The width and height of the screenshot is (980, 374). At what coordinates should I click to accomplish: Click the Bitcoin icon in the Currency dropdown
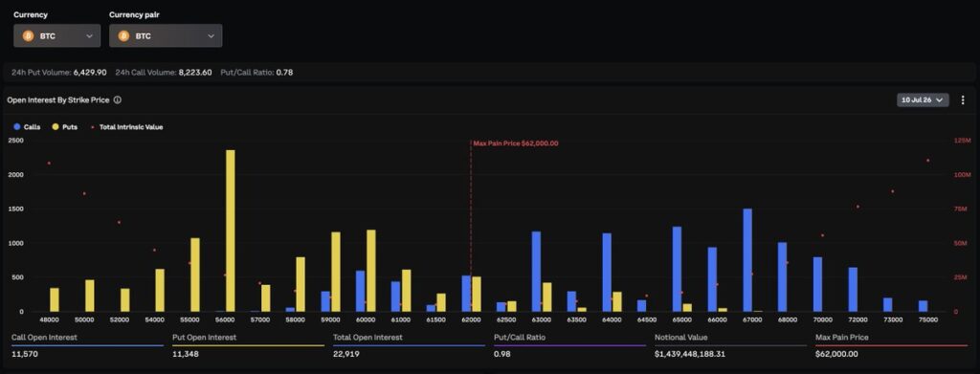click(x=28, y=35)
